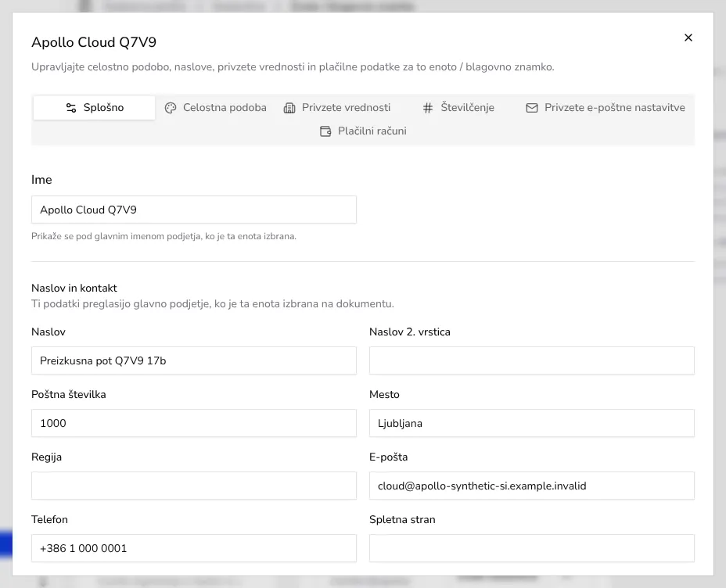Click the Mesto field with Ljubljana

coord(531,423)
